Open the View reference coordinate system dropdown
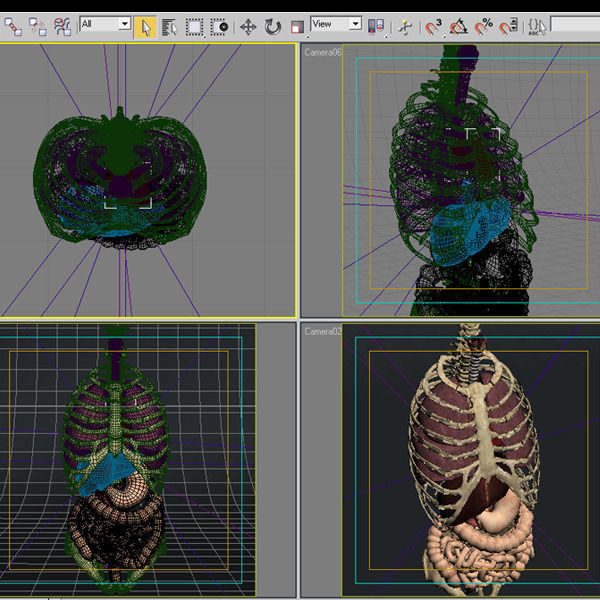The image size is (600, 600). pyautogui.click(x=336, y=24)
